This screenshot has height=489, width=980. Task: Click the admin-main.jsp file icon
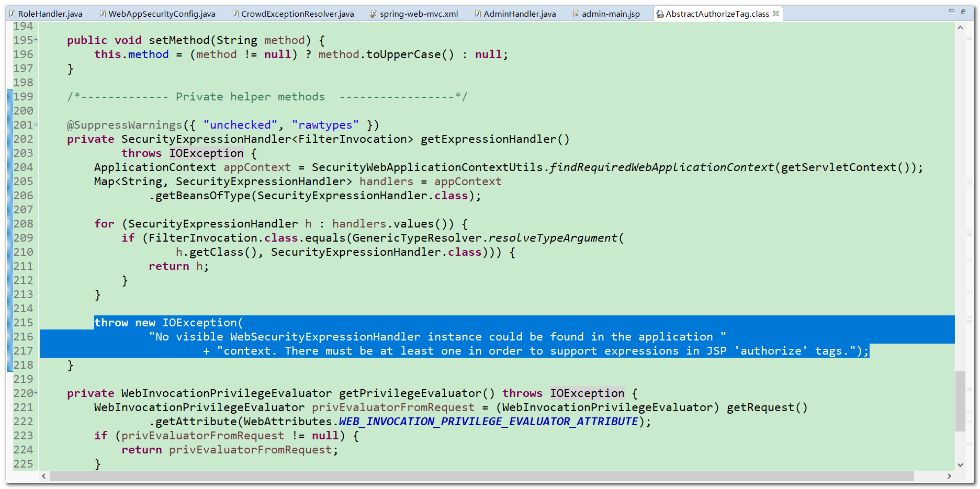pyautogui.click(x=576, y=14)
